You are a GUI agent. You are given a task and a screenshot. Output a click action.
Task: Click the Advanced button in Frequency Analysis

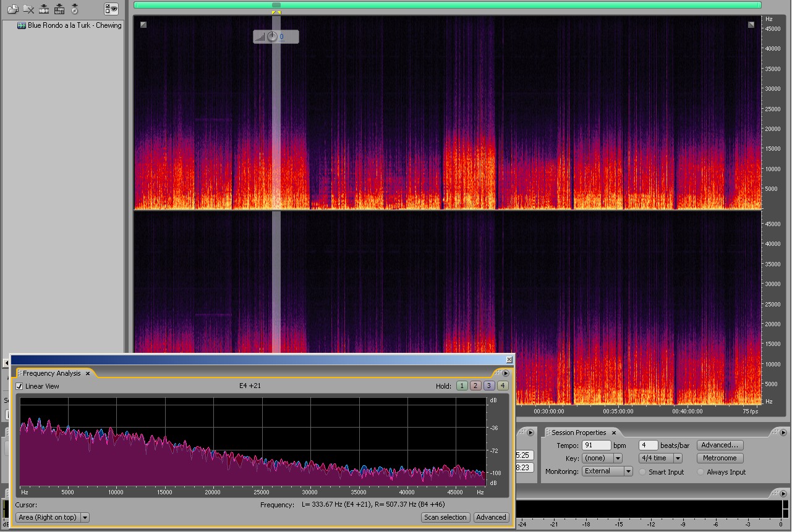pos(491,517)
